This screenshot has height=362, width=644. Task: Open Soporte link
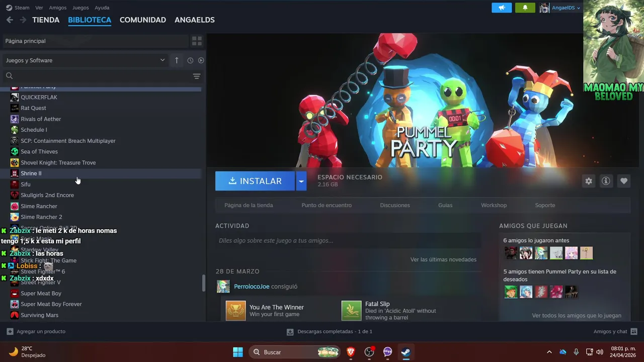[x=545, y=205]
